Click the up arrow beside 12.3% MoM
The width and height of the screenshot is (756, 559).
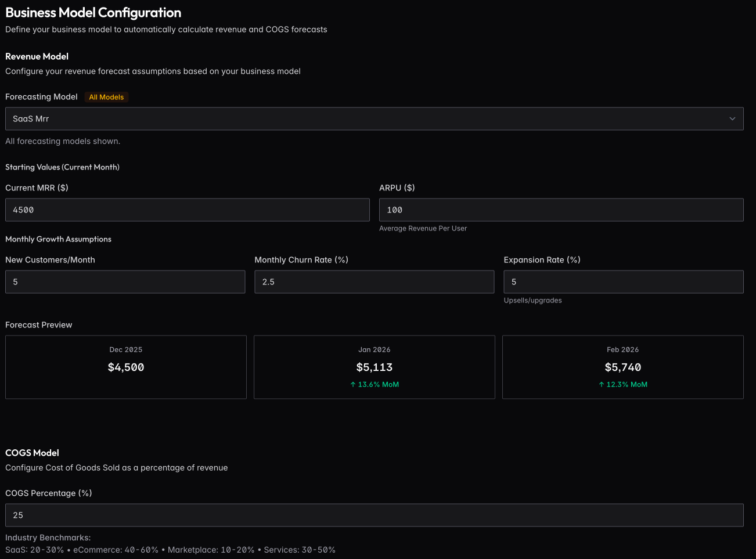tap(602, 385)
